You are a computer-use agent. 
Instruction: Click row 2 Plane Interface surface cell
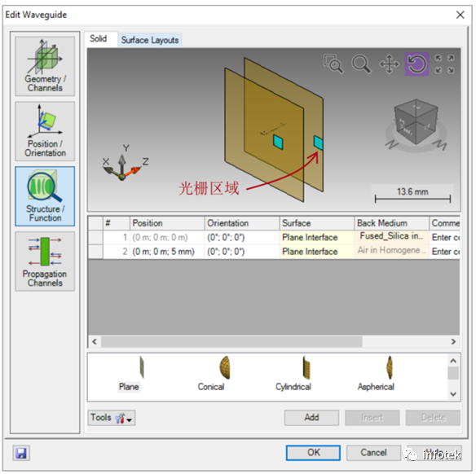coord(316,252)
